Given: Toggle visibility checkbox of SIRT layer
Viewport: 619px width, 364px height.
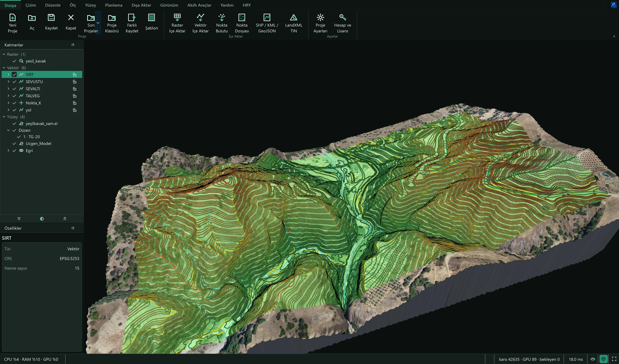Looking at the screenshot, I should (14, 75).
